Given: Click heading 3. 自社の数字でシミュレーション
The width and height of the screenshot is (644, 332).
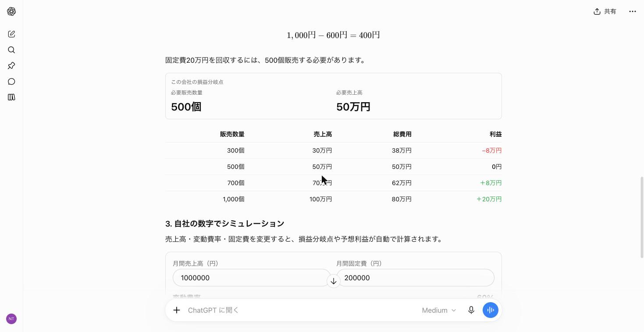Looking at the screenshot, I should click(x=225, y=224).
